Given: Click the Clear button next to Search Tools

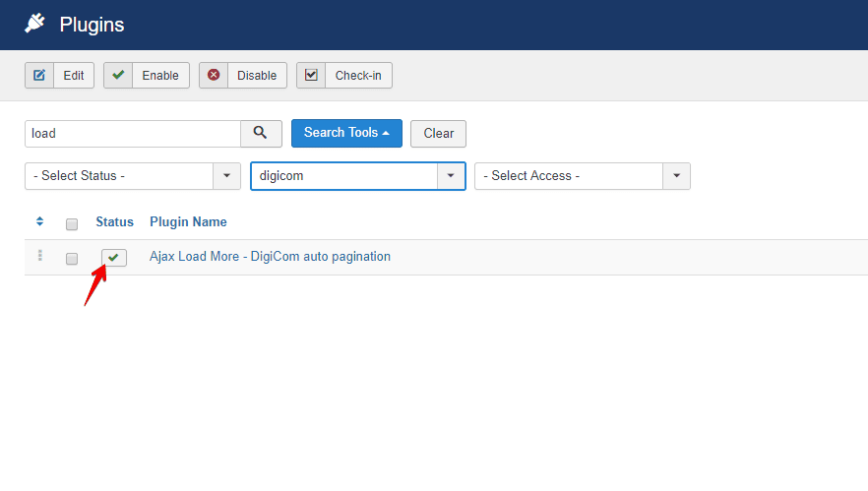Looking at the screenshot, I should click(x=438, y=134).
